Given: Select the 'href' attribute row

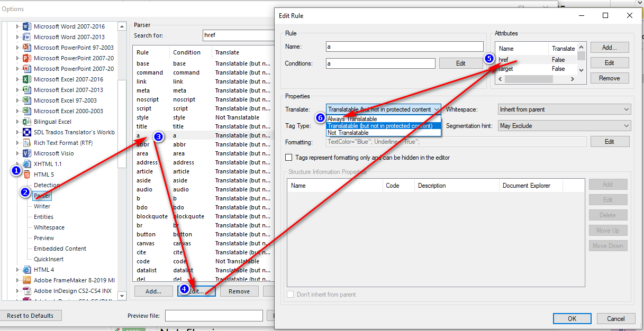Looking at the screenshot, I should pyautogui.click(x=536, y=60).
